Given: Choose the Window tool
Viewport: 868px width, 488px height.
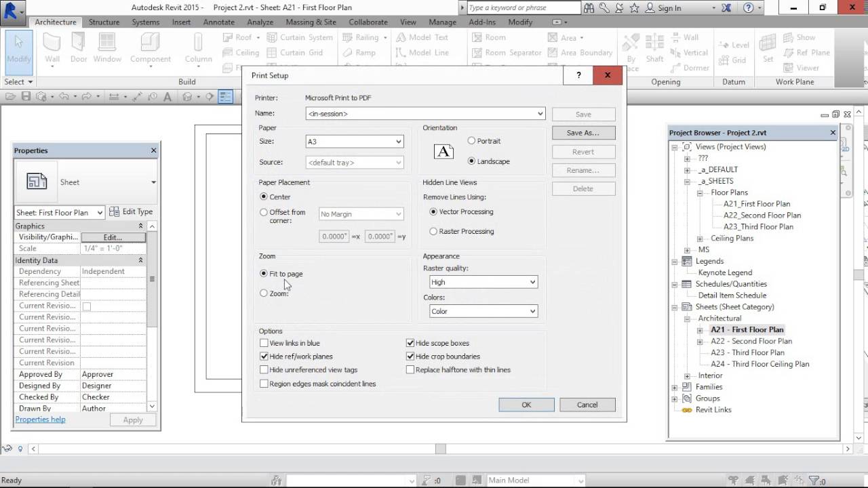Looking at the screenshot, I should 107,49.
